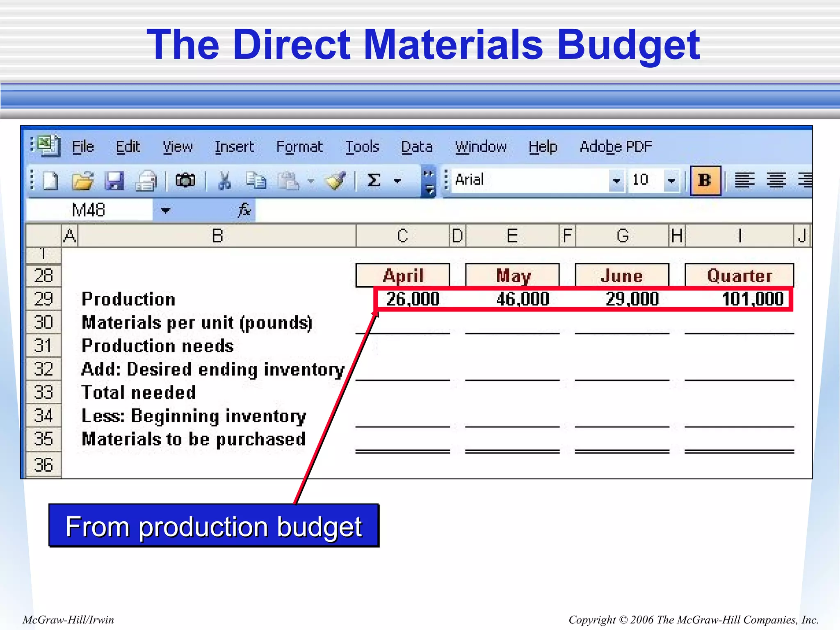The width and height of the screenshot is (840, 630).
Task: Select column I header
Action: point(740,236)
